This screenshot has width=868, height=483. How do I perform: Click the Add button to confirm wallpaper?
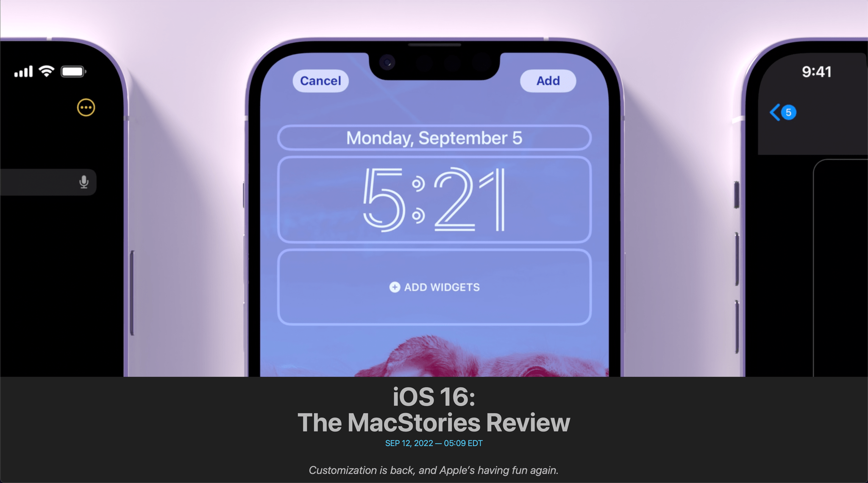(x=547, y=80)
